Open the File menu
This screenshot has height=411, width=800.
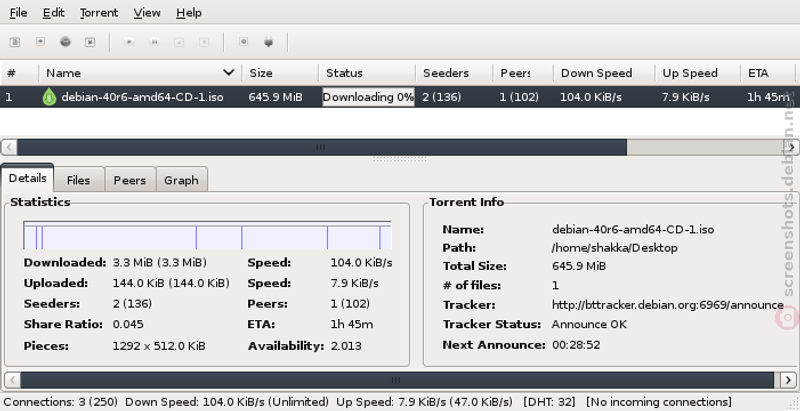[x=18, y=13]
